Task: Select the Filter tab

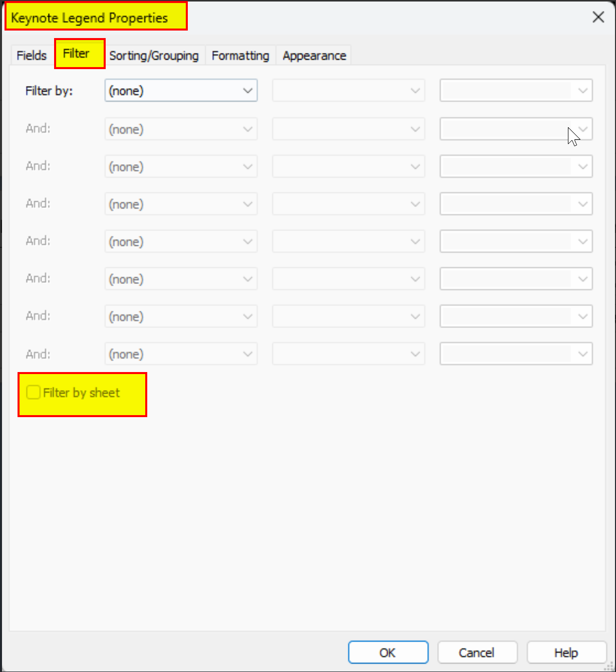Action: tap(76, 54)
